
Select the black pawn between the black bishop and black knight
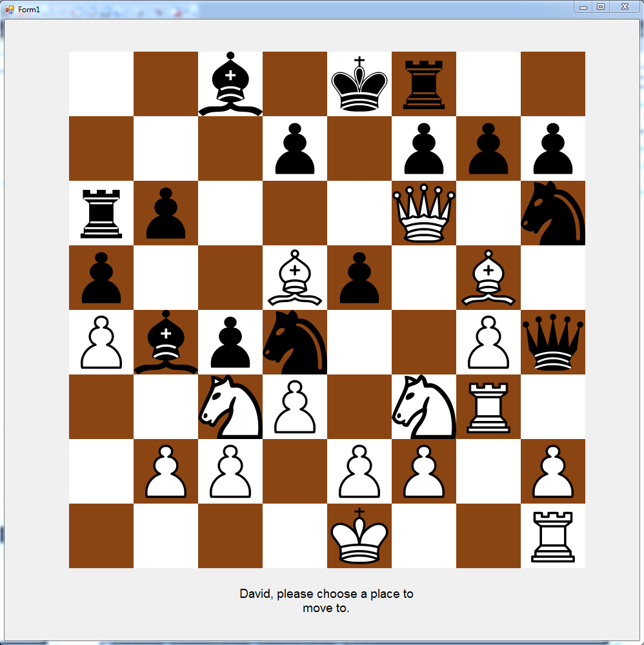pos(230,342)
